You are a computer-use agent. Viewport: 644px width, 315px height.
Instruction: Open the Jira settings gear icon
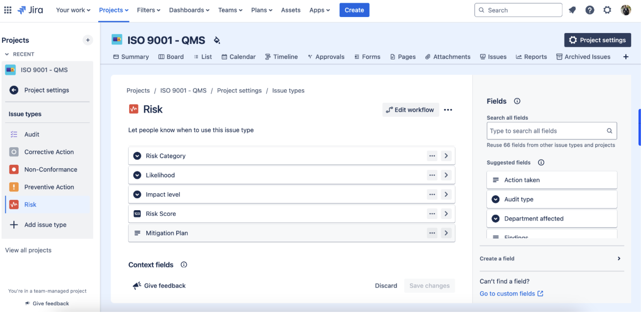(607, 10)
